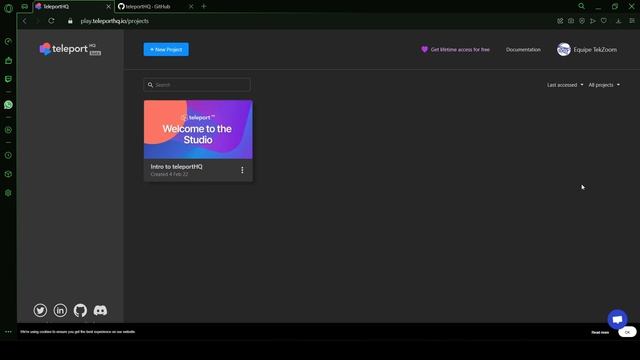This screenshot has width=640, height=360.
Task: Click the Equipe TekZoom avatar image
Action: click(x=564, y=49)
